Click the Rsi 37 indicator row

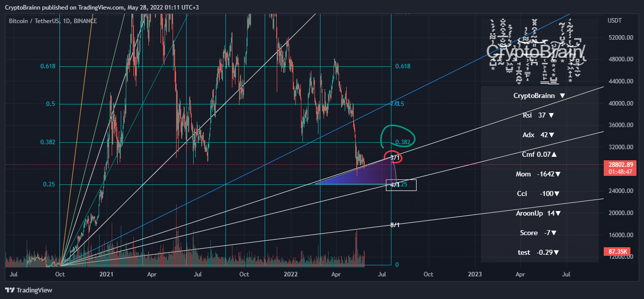(x=539, y=115)
